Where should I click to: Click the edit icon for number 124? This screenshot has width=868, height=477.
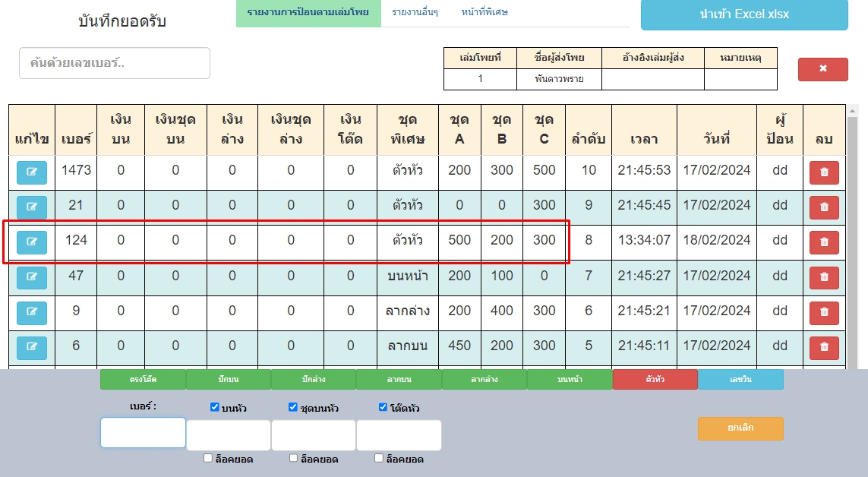(x=32, y=242)
